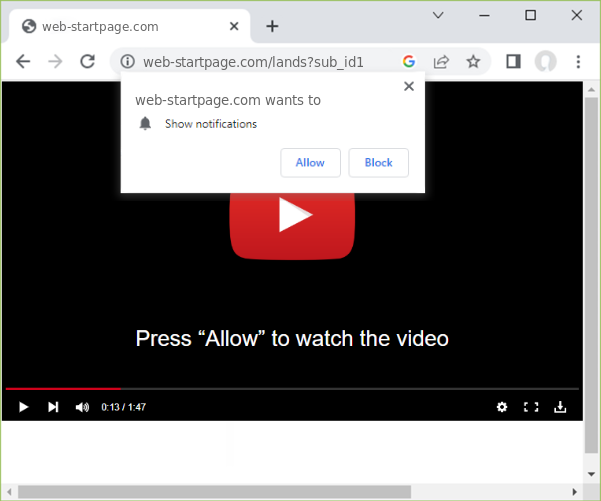Open Chrome three-dot menu
601x501 pixels.
(x=578, y=62)
